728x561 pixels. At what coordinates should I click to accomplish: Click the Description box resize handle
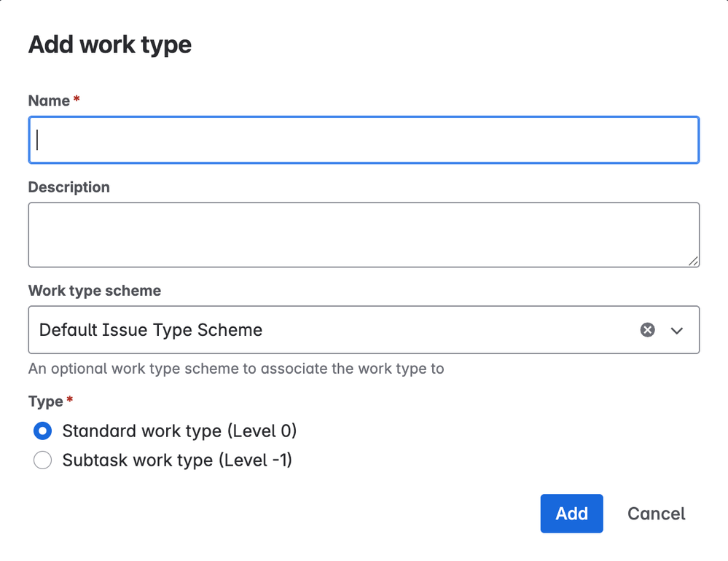(693, 261)
